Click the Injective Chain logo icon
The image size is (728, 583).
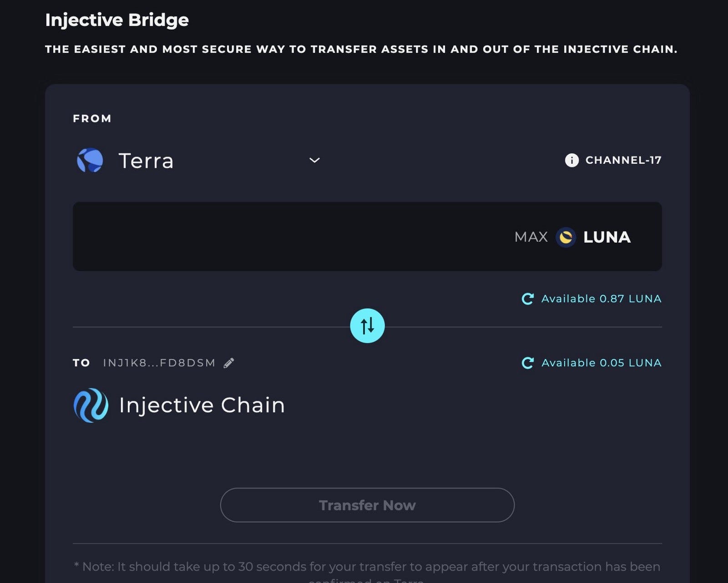(91, 405)
